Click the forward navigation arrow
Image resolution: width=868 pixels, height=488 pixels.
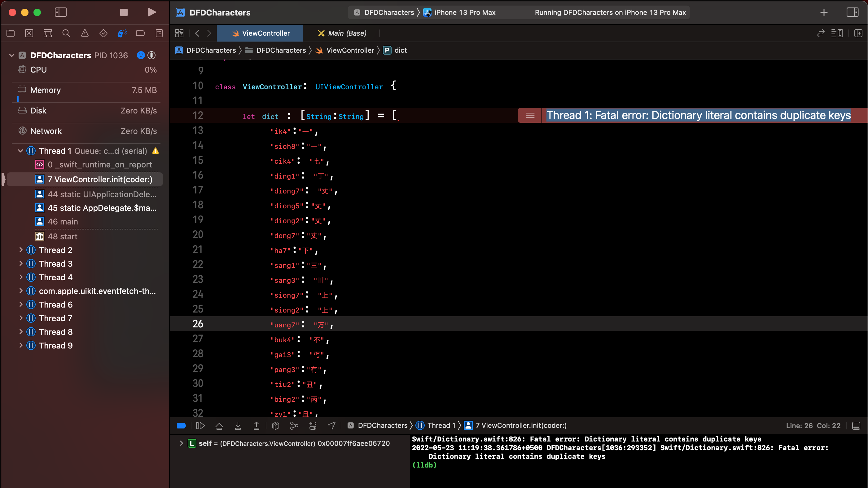pos(209,33)
